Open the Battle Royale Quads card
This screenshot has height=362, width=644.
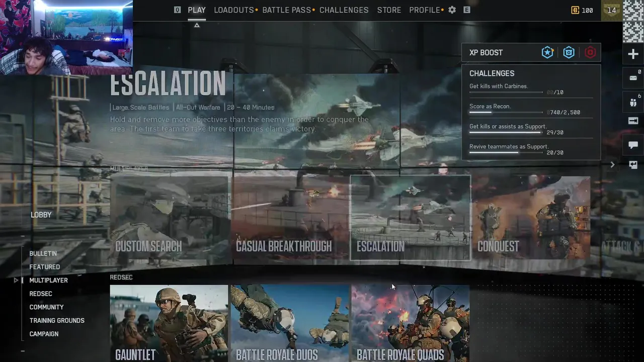coord(411,323)
